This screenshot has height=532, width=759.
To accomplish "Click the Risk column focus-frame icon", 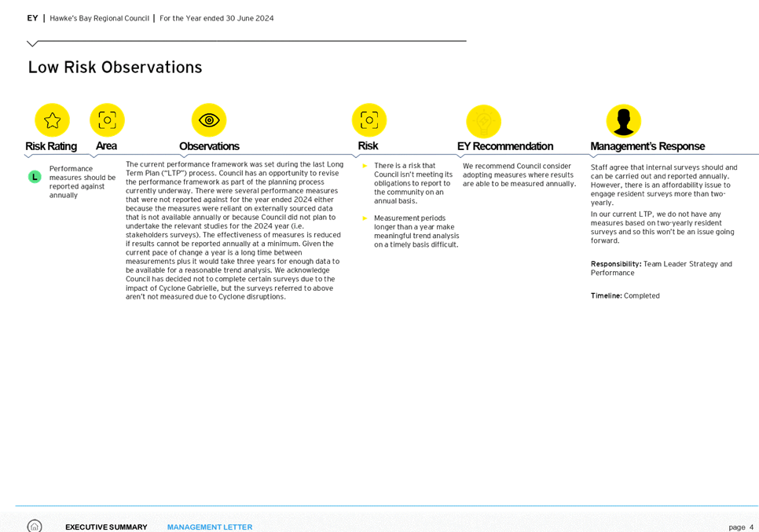I will [369, 119].
